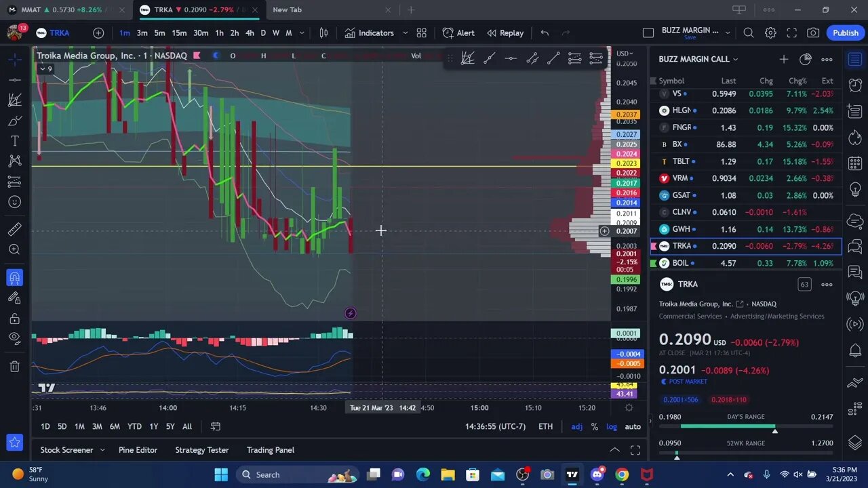Viewport: 868px width, 488px height.
Task: Expand the favorite indicators dropdown
Action: (x=405, y=33)
